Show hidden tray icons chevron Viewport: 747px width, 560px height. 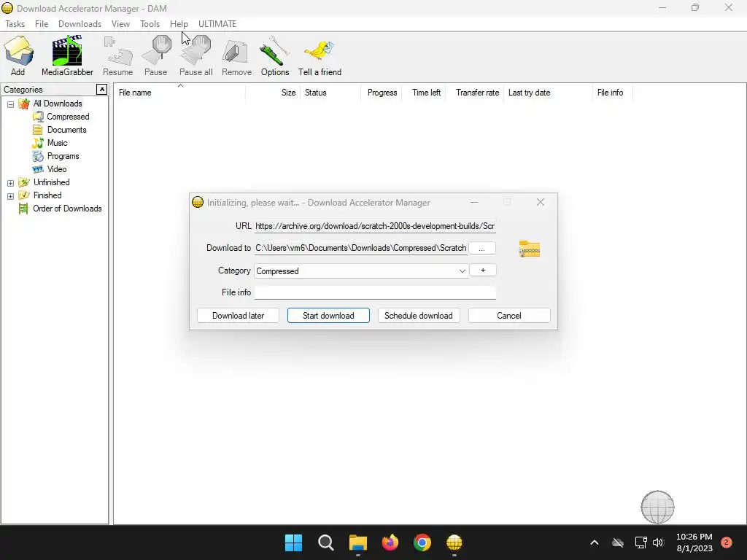594,542
